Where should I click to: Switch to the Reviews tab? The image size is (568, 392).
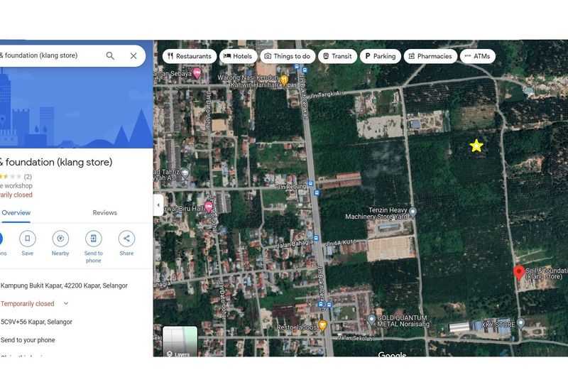coord(105,212)
